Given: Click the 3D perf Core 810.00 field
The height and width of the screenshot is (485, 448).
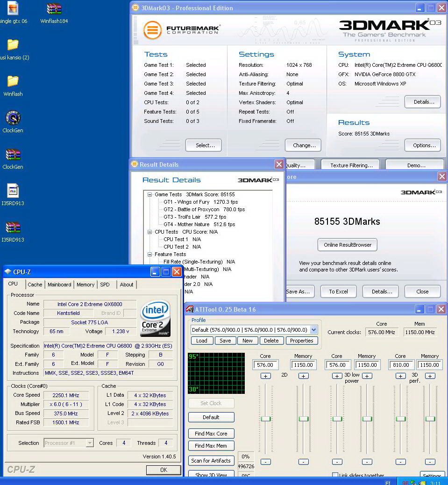Looking at the screenshot, I should pyautogui.click(x=401, y=364).
